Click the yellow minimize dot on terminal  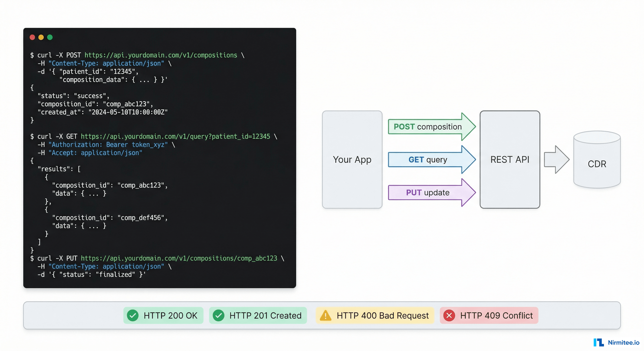41,37
